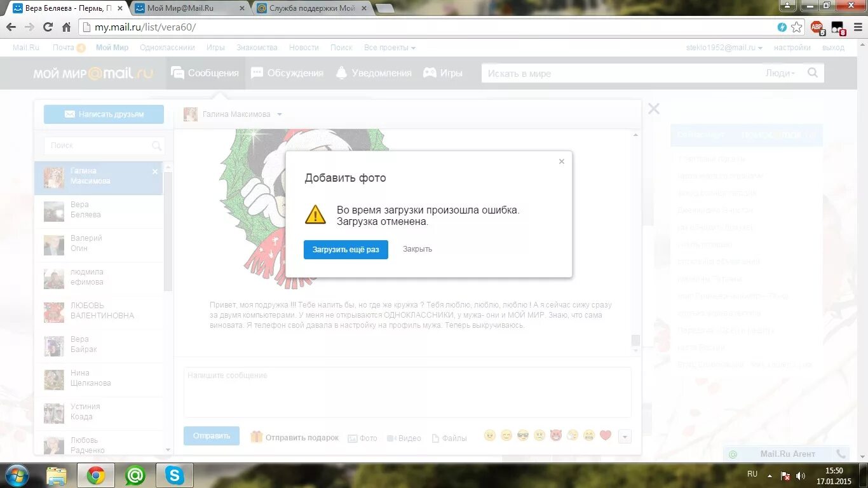The height and width of the screenshot is (488, 868).
Task: Click настройки link
Action: [792, 48]
